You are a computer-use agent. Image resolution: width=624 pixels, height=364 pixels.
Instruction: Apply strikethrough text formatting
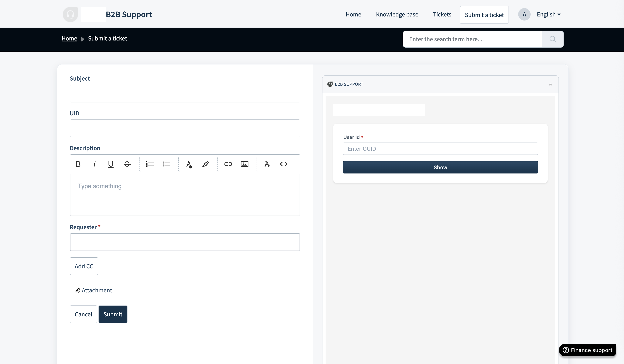click(127, 164)
